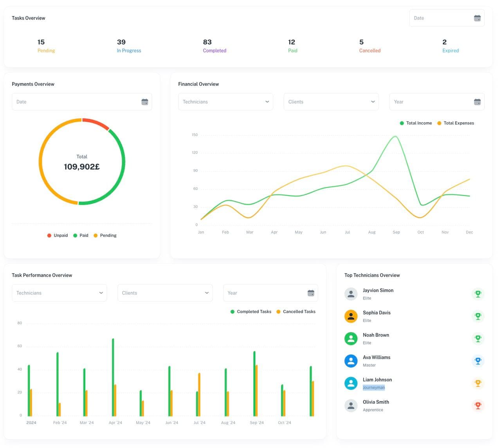Image resolution: width=501 pixels, height=448 pixels.
Task: Click the red Unpaid donut segment
Action: [x=96, y=122]
